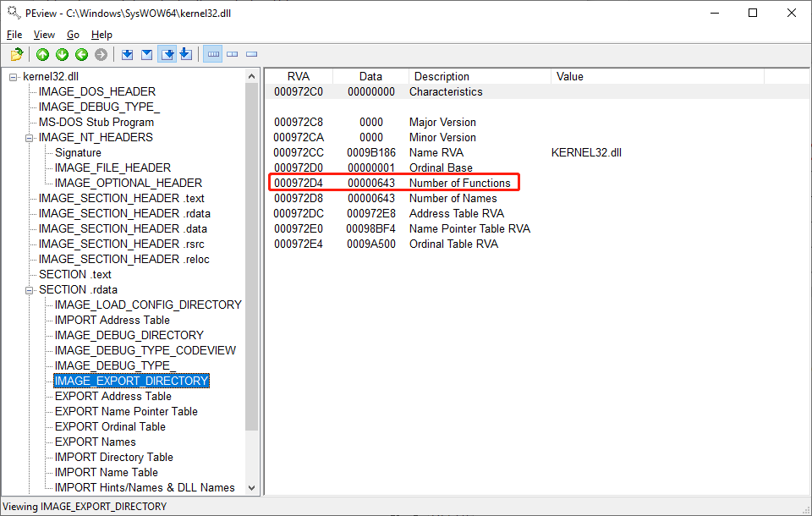This screenshot has width=812, height=516.
Task: Click the highlighted blue down-arrow toolbar icon
Action: (167, 55)
